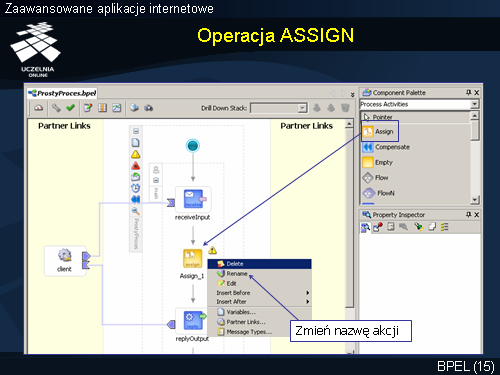
Task: Click the greyed search icon in Property Inspector
Action: click(404, 227)
